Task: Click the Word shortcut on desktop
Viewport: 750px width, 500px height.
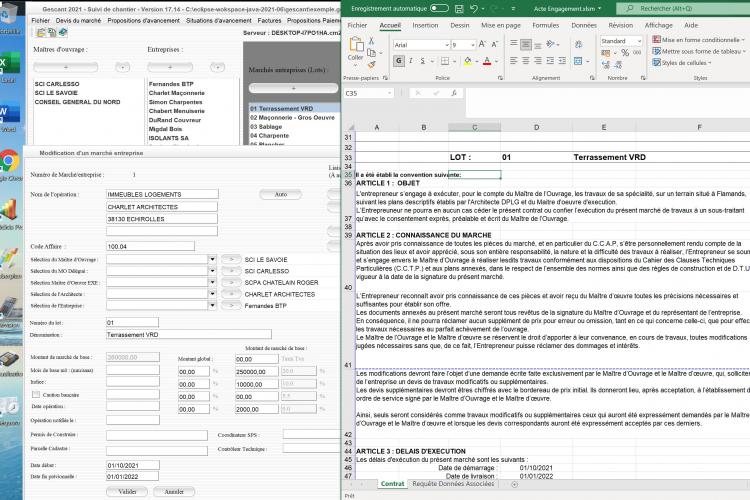Action: point(10,114)
